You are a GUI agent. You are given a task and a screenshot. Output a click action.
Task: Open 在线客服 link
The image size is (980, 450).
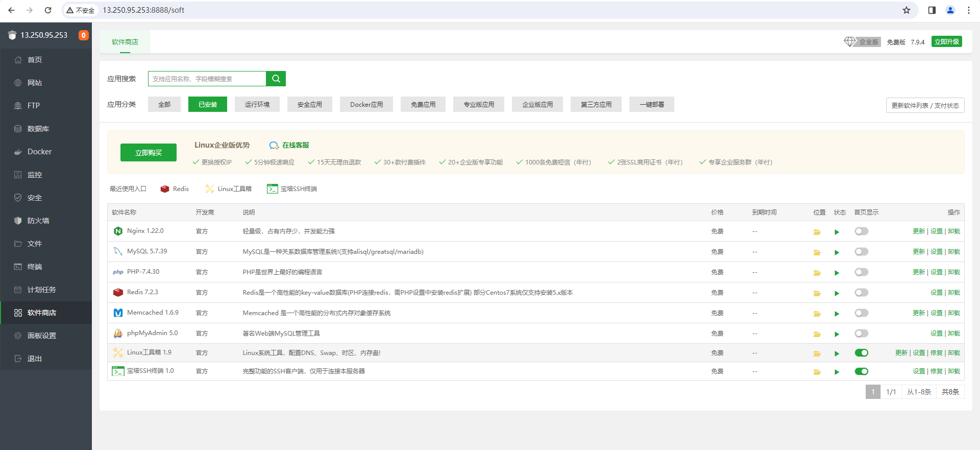[289, 145]
